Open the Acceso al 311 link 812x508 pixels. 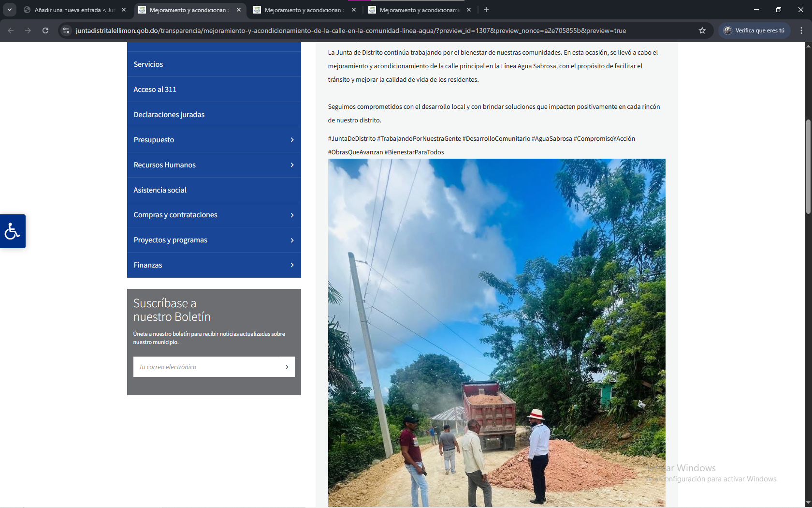(x=155, y=90)
